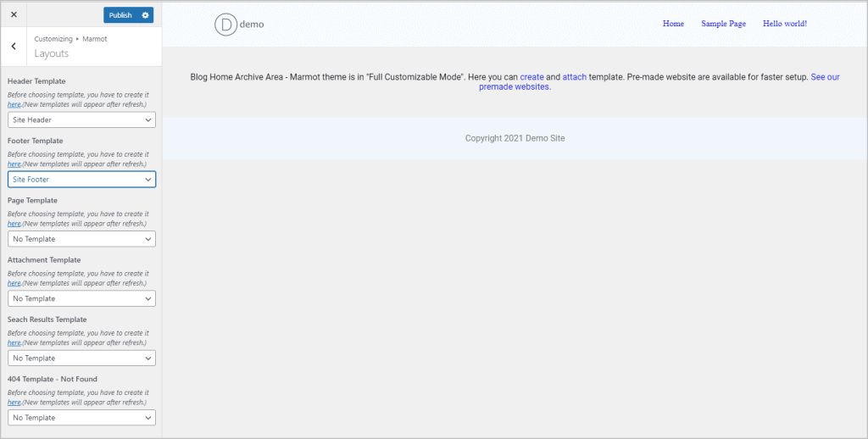This screenshot has width=868, height=439.
Task: Expand the Footer Template dropdown
Action: [x=81, y=180]
